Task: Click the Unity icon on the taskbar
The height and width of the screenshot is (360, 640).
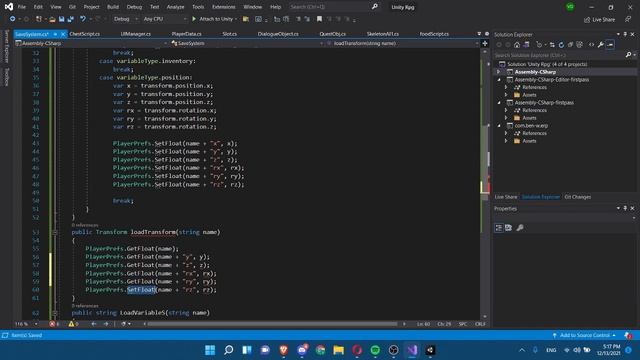Action: 430,350
